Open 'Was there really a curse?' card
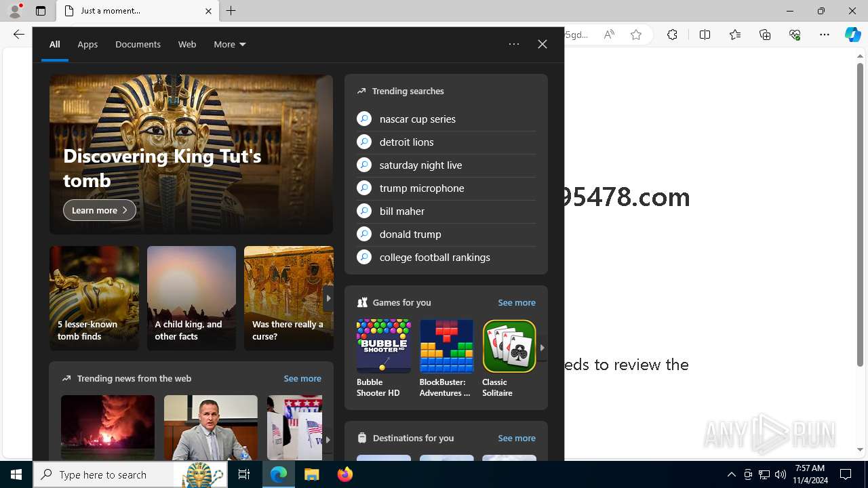Screen dimensions: 868x488 point(288,298)
